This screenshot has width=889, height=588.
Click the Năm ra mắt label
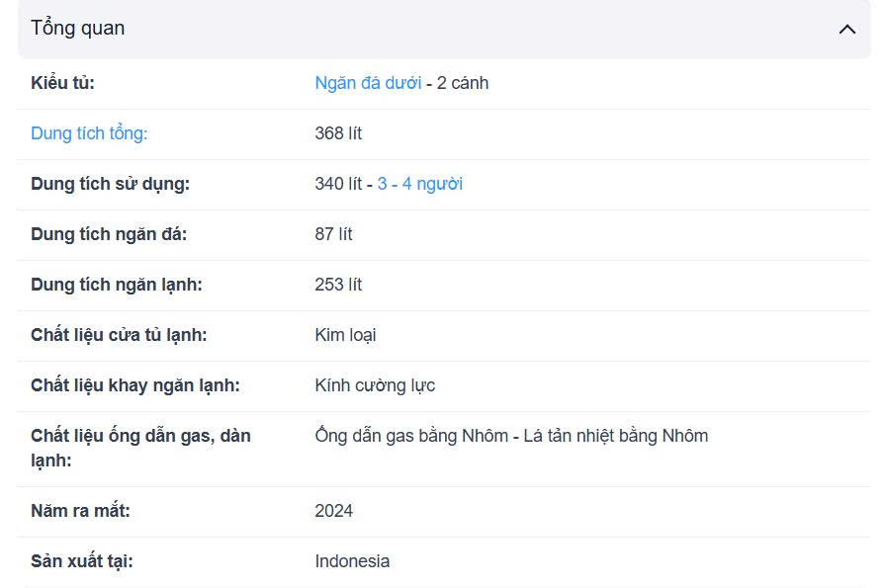80,511
